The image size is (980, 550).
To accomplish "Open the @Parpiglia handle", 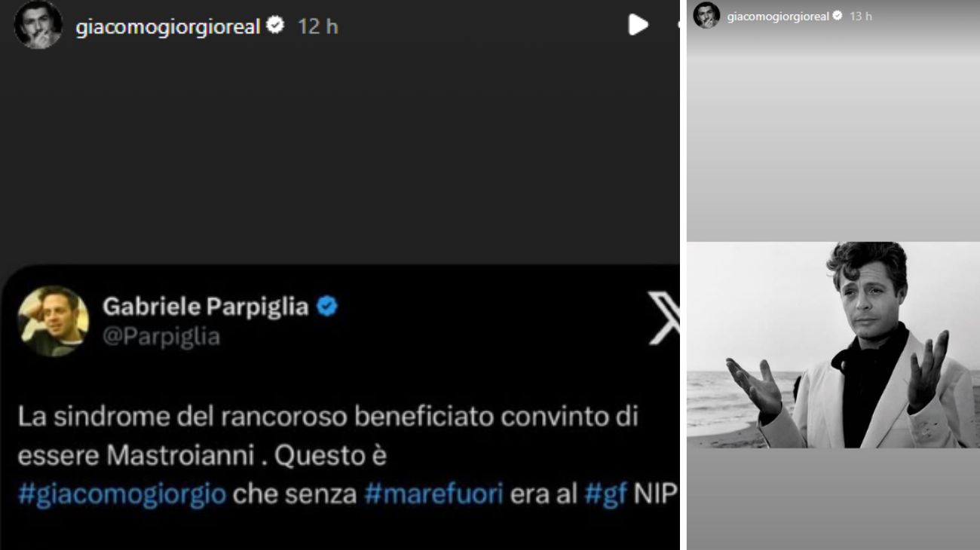I will click(x=161, y=337).
